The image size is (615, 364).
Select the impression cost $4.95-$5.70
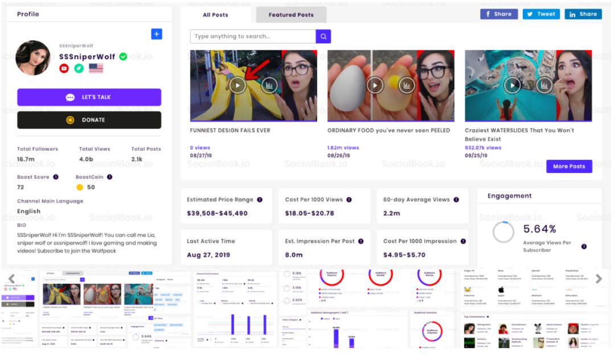point(404,255)
